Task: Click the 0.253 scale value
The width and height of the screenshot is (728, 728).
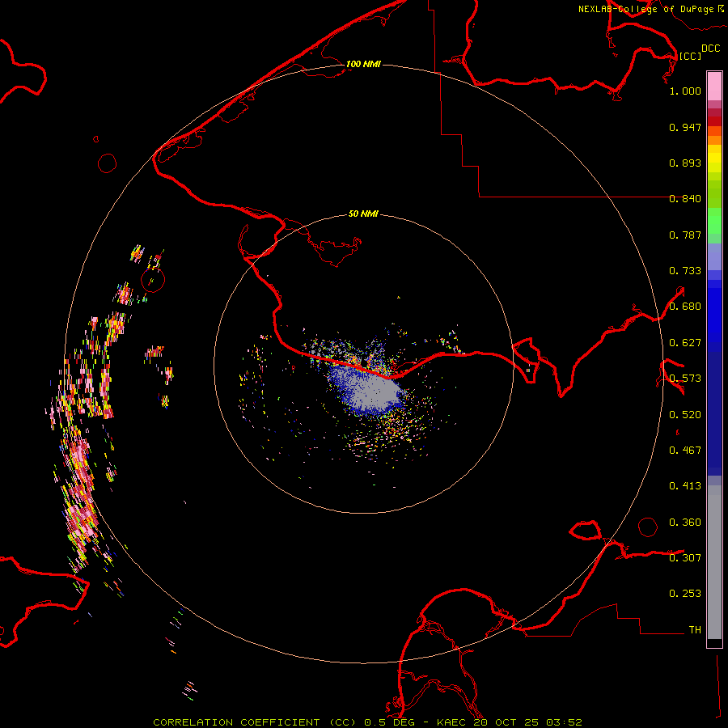Action: tap(685, 594)
